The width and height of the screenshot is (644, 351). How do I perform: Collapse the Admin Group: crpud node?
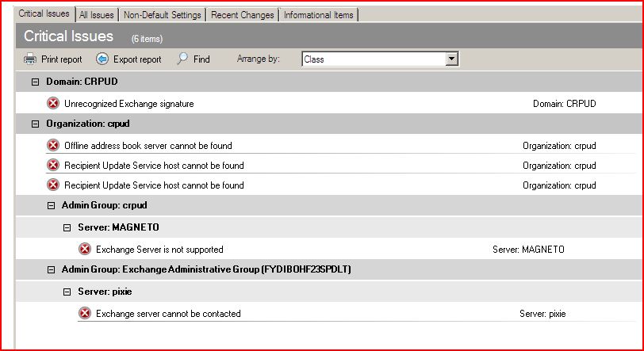click(52, 206)
